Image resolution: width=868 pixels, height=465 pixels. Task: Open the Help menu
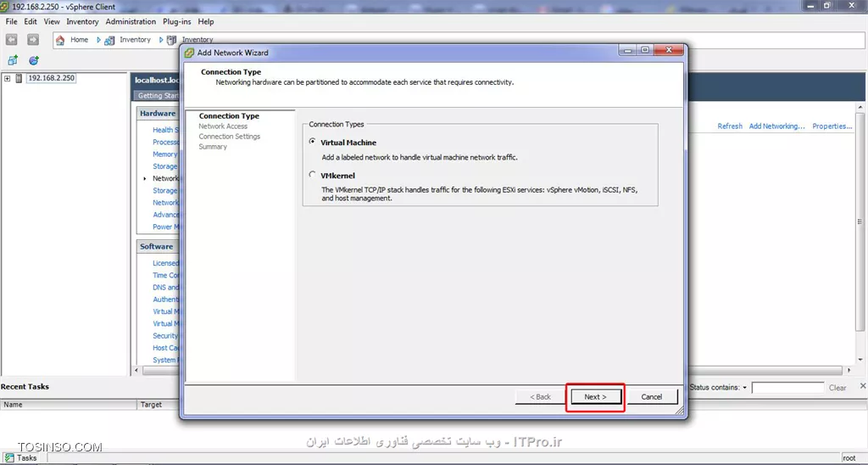(206, 21)
